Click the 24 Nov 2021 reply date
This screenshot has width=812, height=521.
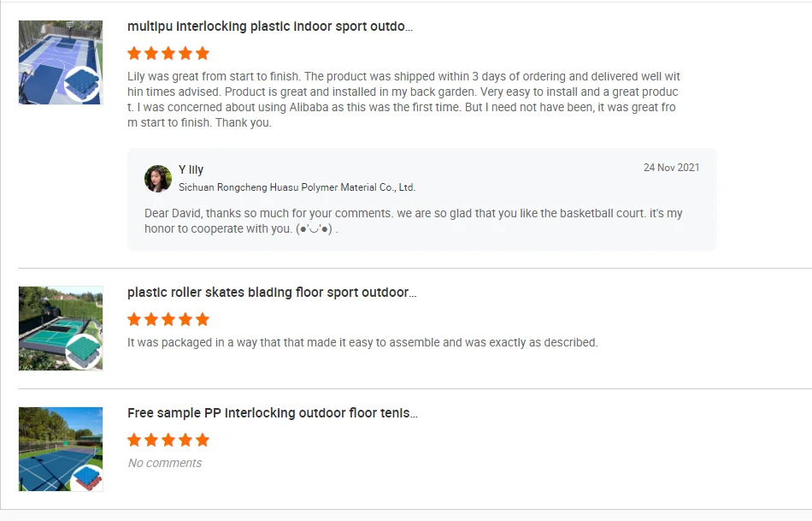pyautogui.click(x=671, y=168)
